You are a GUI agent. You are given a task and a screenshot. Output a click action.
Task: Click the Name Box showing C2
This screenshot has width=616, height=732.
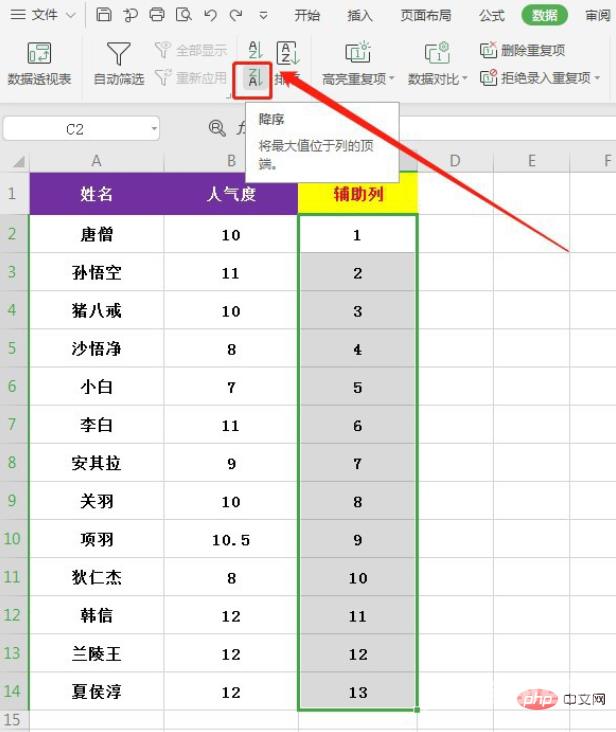click(x=75, y=128)
